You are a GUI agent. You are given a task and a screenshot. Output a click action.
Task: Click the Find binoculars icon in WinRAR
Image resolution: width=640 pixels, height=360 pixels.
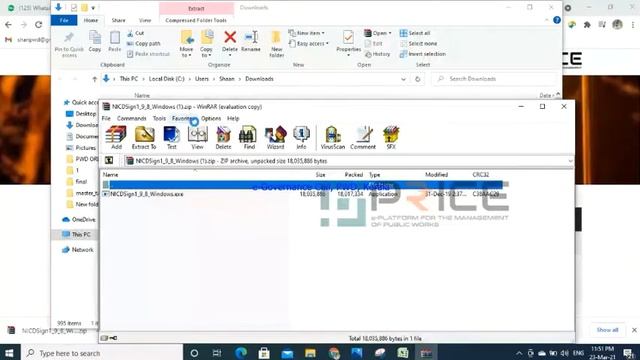[x=249, y=138]
